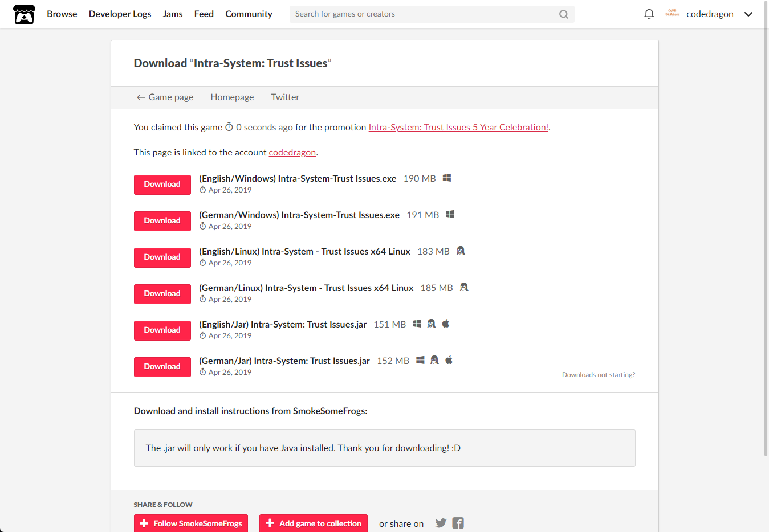Click the '183 MB' file size
769x532 pixels.
tap(433, 252)
